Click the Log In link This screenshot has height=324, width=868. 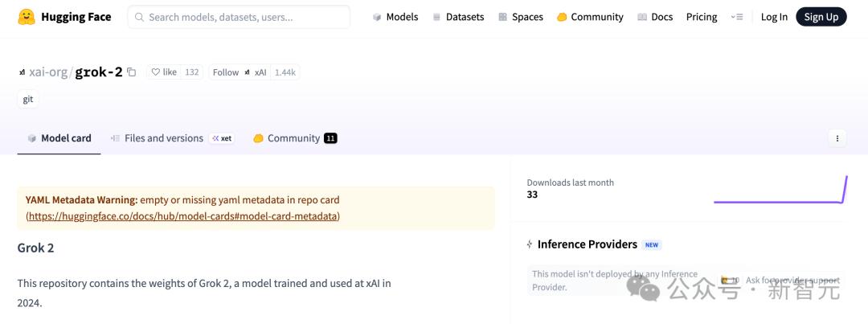(774, 17)
